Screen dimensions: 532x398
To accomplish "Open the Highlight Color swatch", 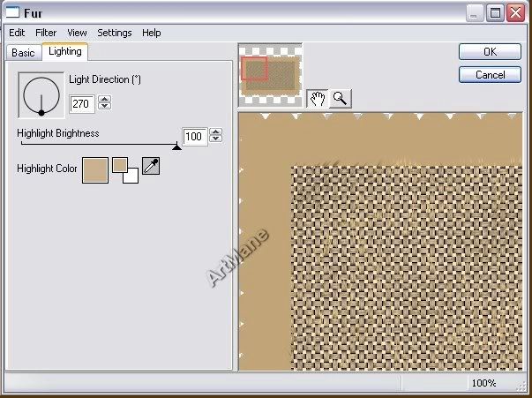I will pyautogui.click(x=95, y=170).
